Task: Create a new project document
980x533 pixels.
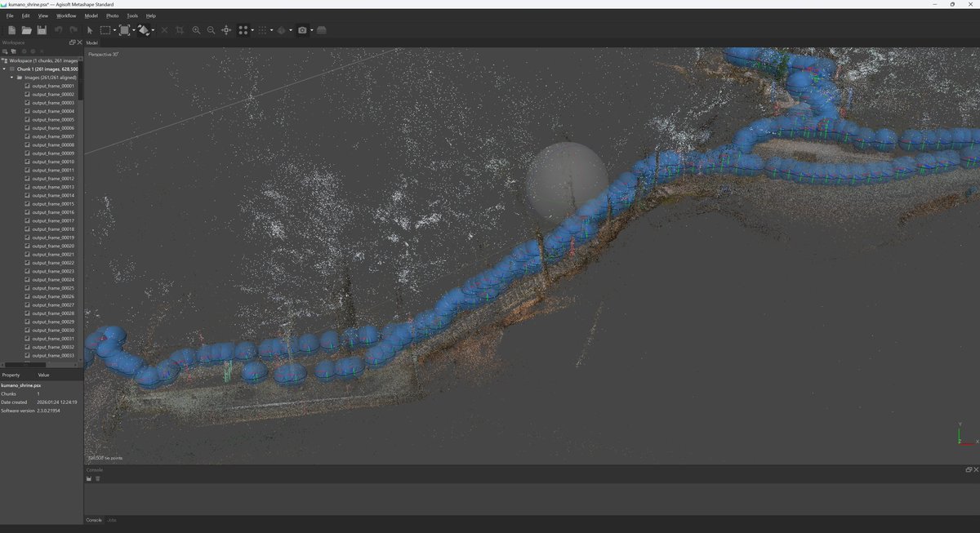Action: point(11,30)
